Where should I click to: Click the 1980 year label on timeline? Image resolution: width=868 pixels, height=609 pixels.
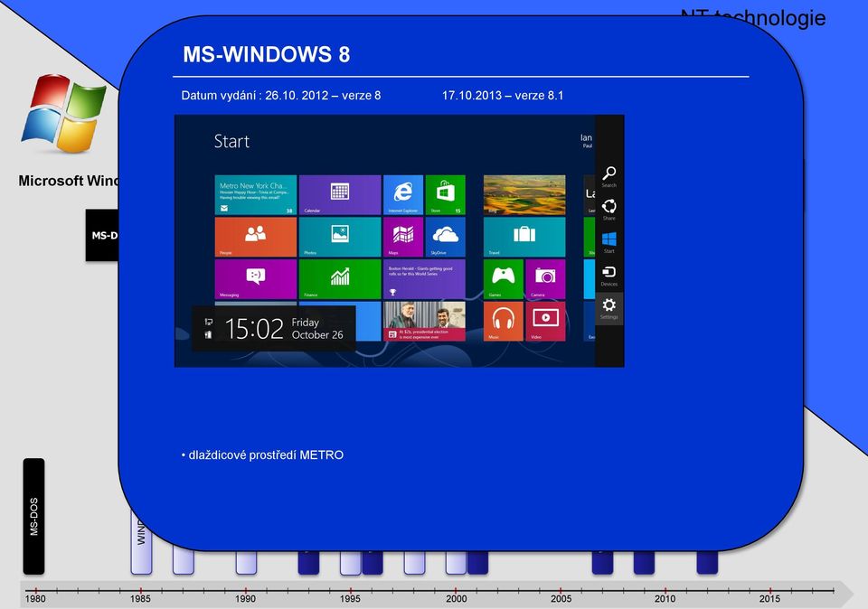(35, 598)
